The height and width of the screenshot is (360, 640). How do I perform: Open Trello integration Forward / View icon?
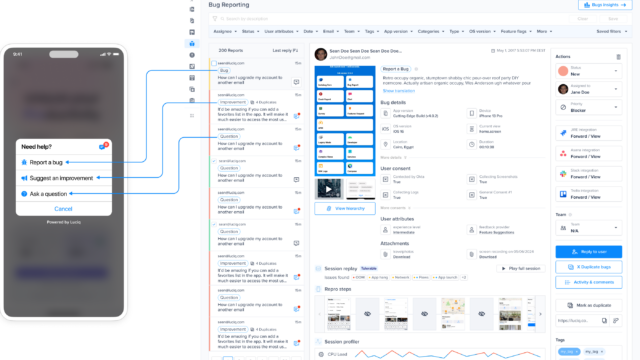point(563,194)
